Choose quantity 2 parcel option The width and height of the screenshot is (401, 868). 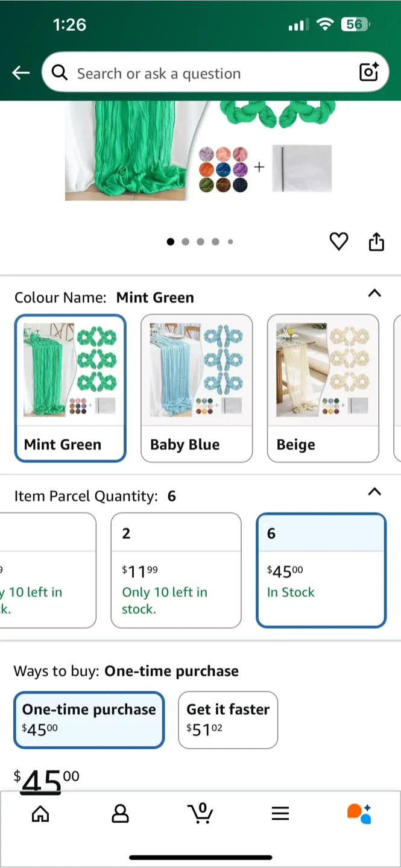pyautogui.click(x=175, y=570)
